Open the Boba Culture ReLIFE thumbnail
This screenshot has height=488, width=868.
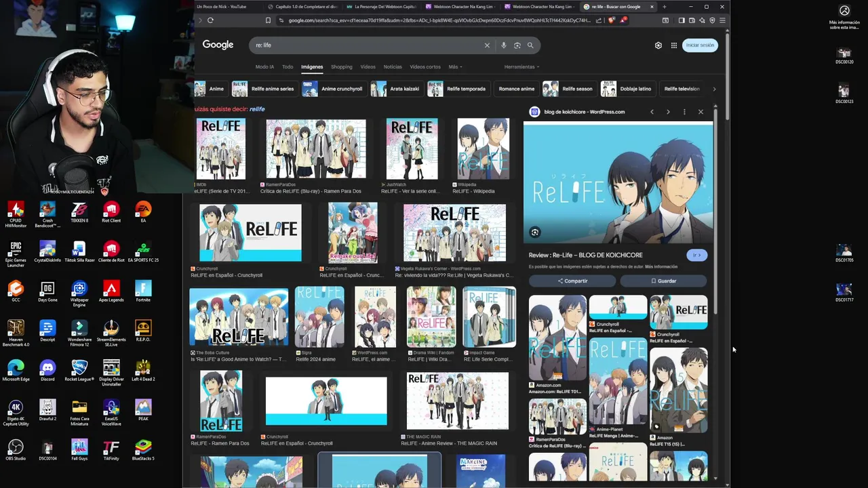click(239, 317)
